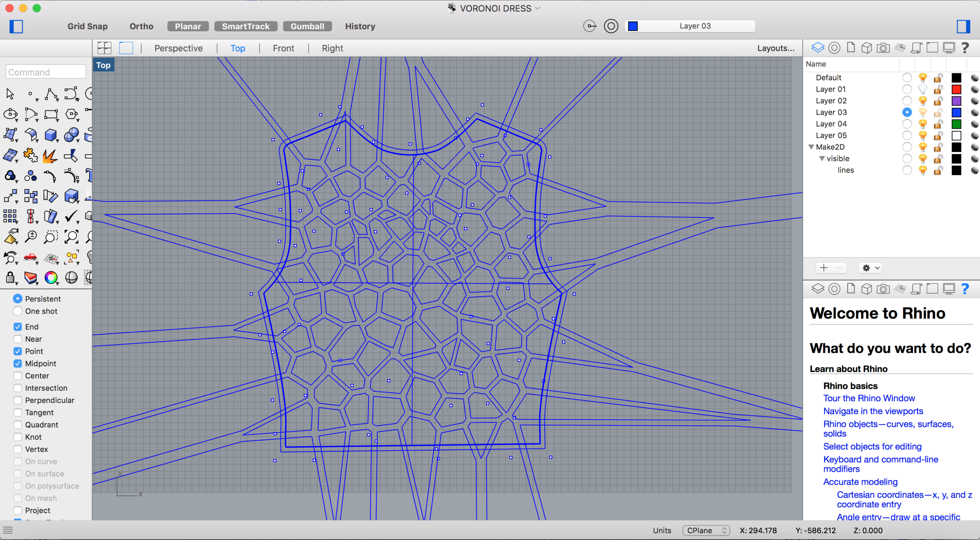Image resolution: width=980 pixels, height=540 pixels.
Task: Switch to the Front viewport tab
Action: (x=283, y=48)
